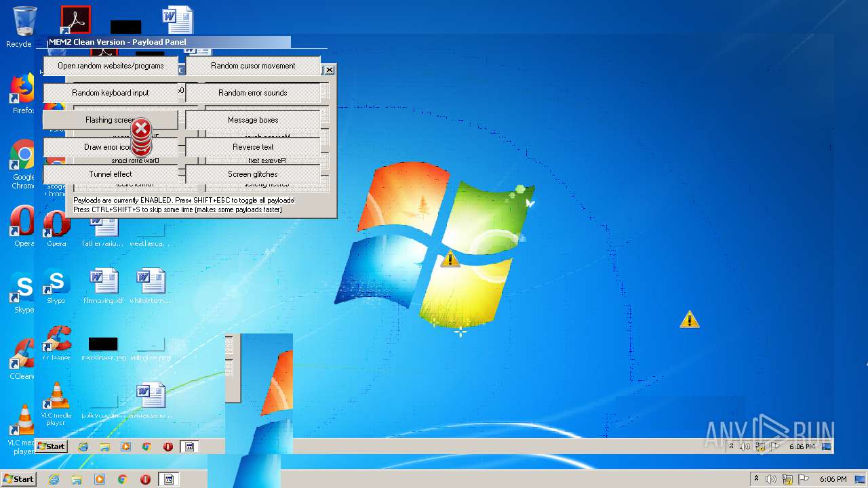Select the leftmost VLC media player shortcut
Viewport: 868px width, 488px height.
(x=22, y=430)
